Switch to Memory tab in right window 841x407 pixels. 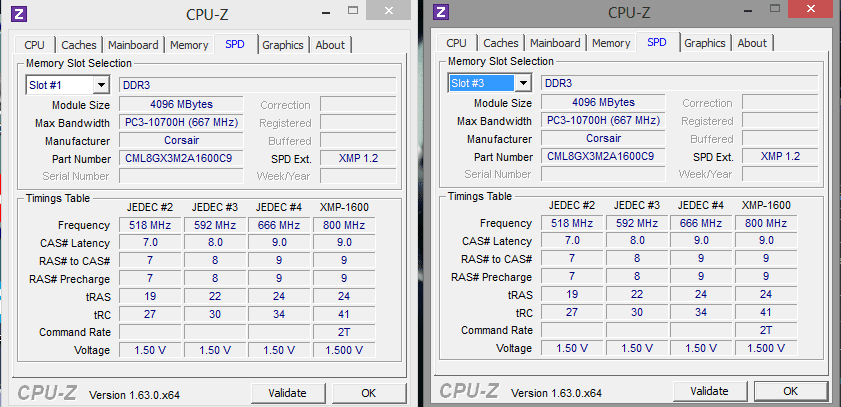[x=611, y=43]
